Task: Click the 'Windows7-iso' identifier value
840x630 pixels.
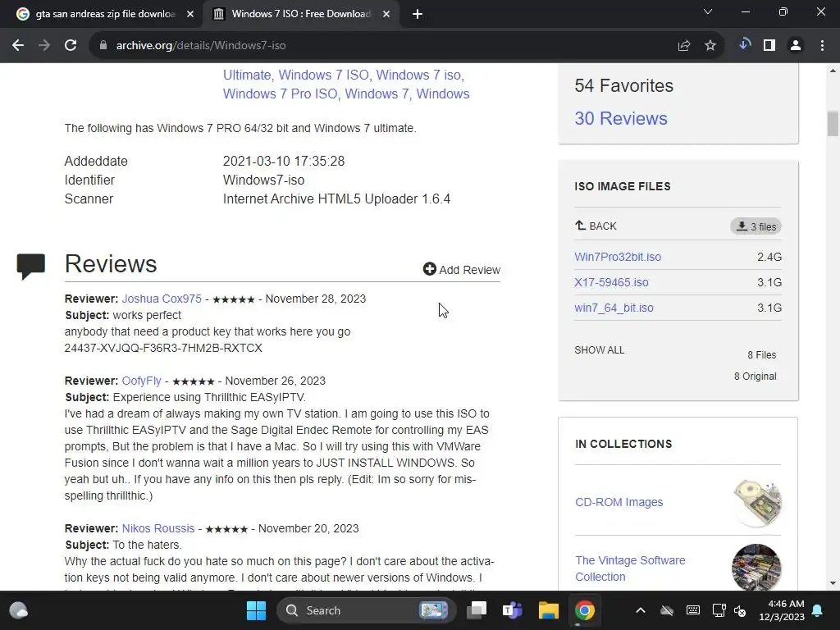Action: 263,180
